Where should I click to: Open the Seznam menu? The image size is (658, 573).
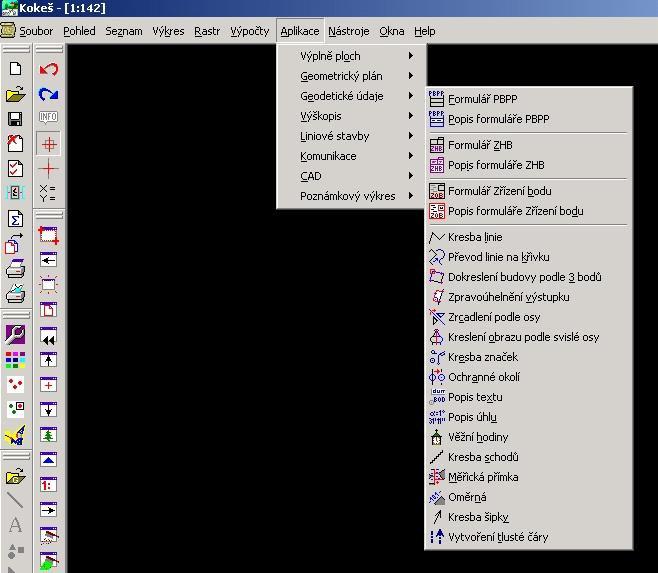(124, 31)
